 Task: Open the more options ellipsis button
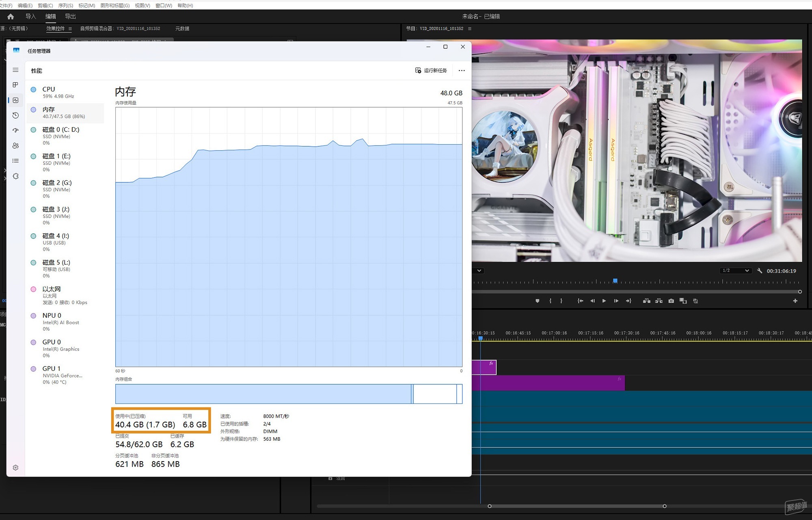click(x=462, y=70)
